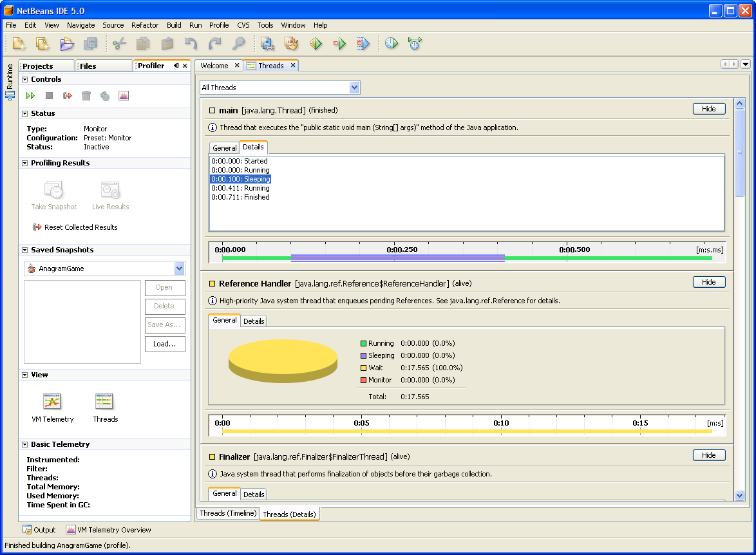
Task: Collapse the View section
Action: (24, 375)
